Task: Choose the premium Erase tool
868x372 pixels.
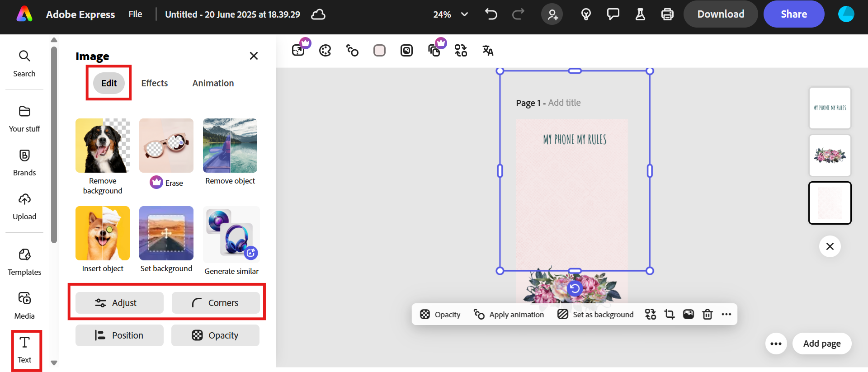Action: coord(166,154)
